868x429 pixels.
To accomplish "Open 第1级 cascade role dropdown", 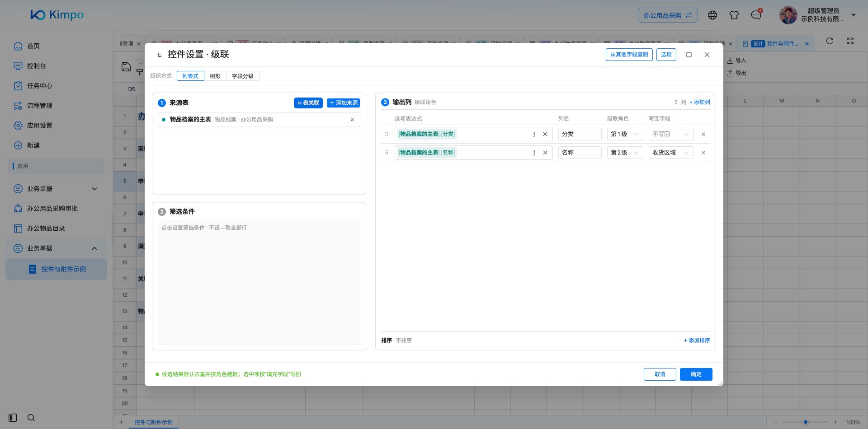I will pos(625,134).
